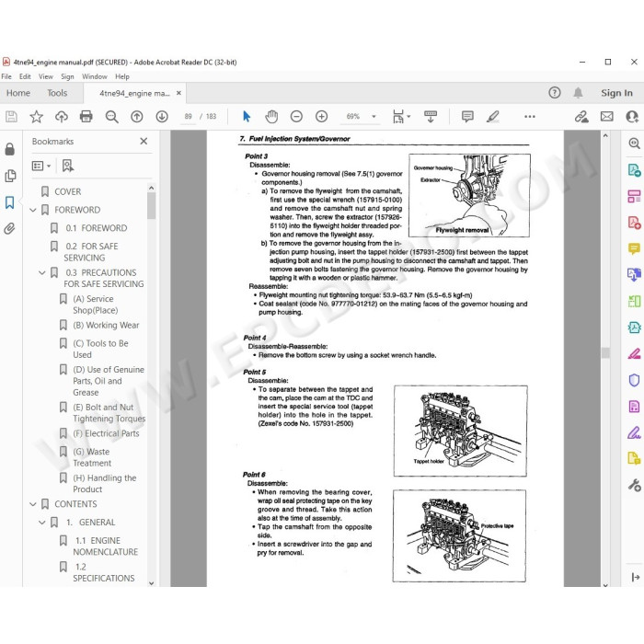Open Fill & Sign tool in right pane
This screenshot has height=644, width=644.
[x=634, y=432]
